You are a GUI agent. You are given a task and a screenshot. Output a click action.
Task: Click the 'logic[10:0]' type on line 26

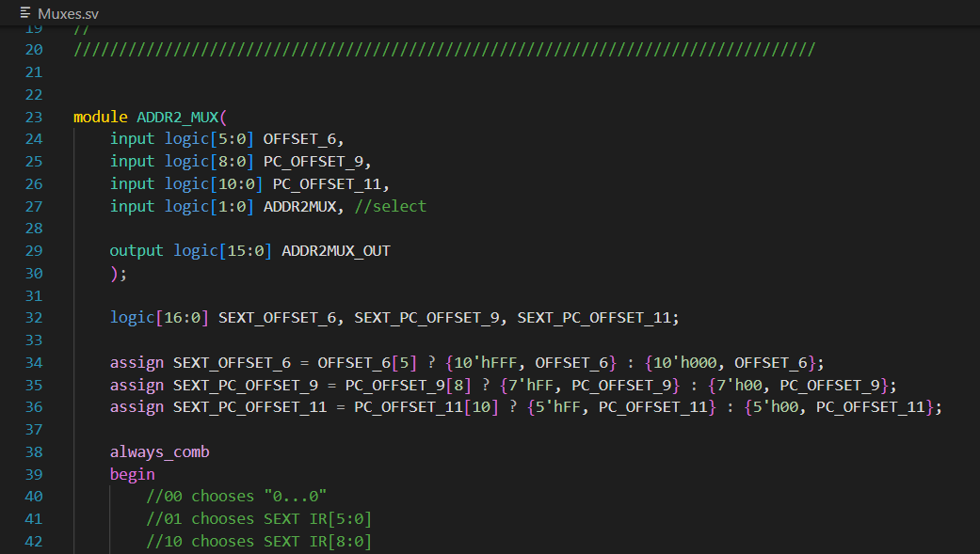coord(214,183)
